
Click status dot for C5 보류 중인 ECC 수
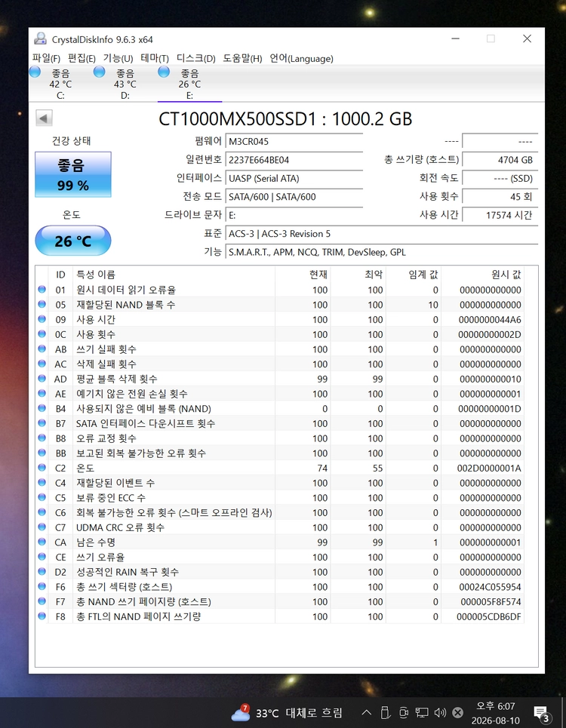click(x=42, y=497)
